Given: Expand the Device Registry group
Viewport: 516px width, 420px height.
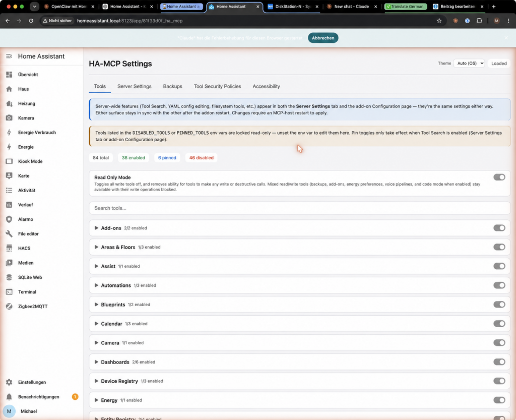Looking at the screenshot, I should coord(96,381).
